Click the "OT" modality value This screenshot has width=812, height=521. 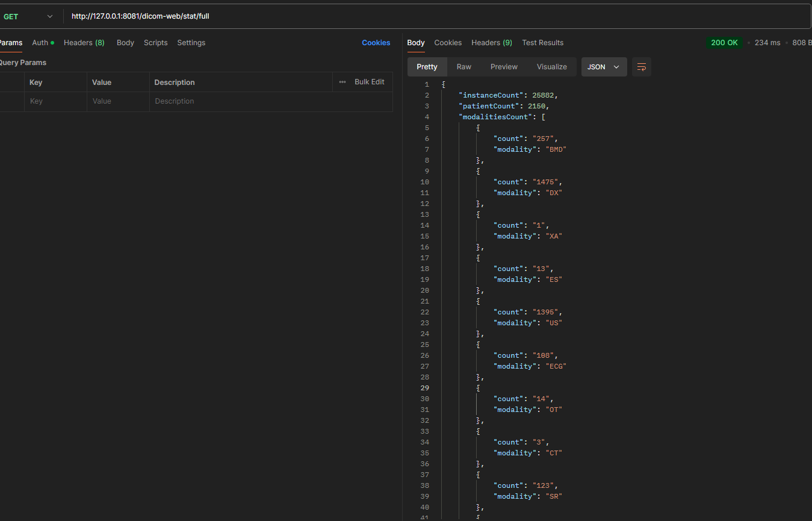tap(554, 410)
